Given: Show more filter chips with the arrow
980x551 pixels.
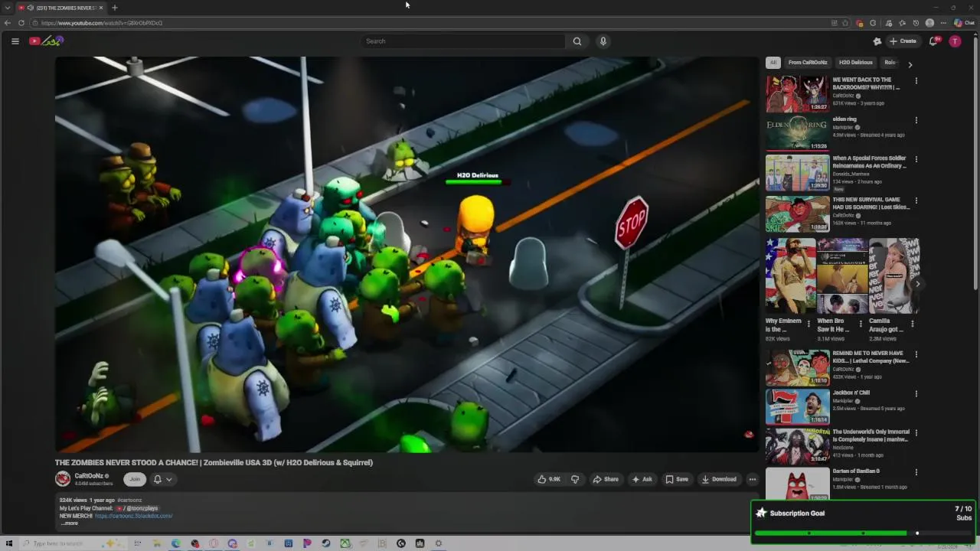Looking at the screenshot, I should click(x=910, y=64).
